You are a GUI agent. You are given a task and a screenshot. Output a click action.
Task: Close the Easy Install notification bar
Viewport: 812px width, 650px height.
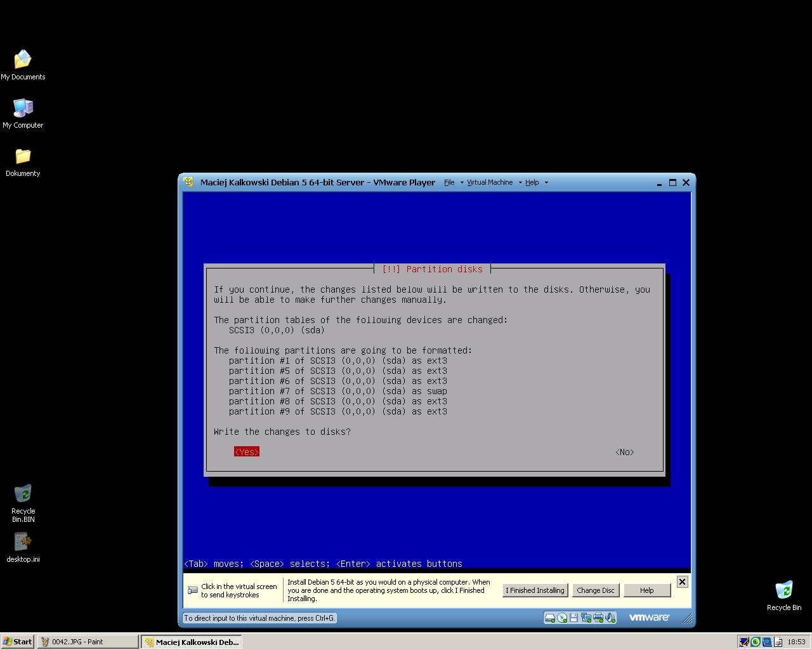pos(682,581)
